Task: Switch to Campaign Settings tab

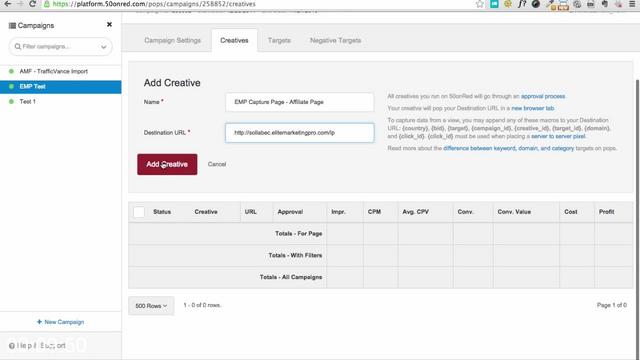Action: (x=173, y=40)
